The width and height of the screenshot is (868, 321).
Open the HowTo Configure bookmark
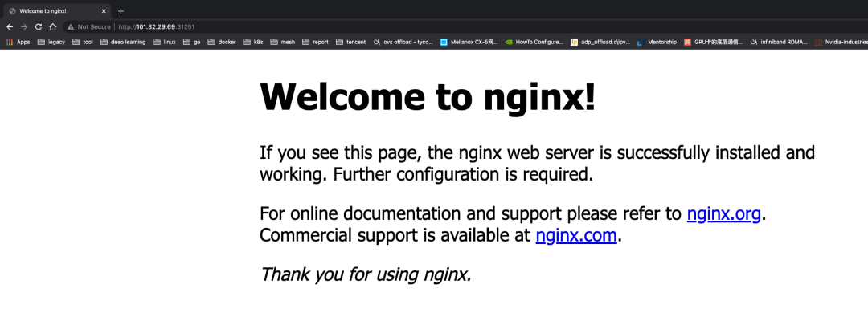tap(534, 42)
